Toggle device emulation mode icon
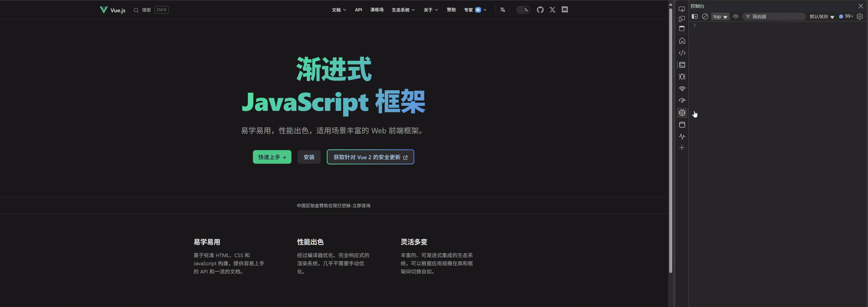The image size is (868, 307). point(682,19)
